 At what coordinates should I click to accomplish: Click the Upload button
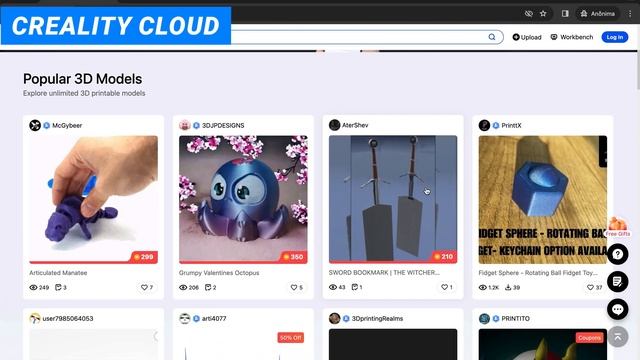(527, 37)
